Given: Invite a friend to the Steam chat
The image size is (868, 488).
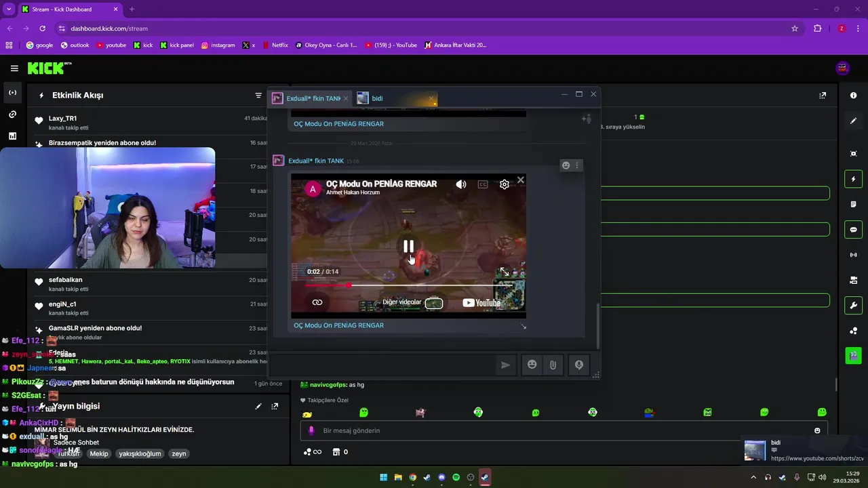Looking at the screenshot, I should tap(587, 119).
